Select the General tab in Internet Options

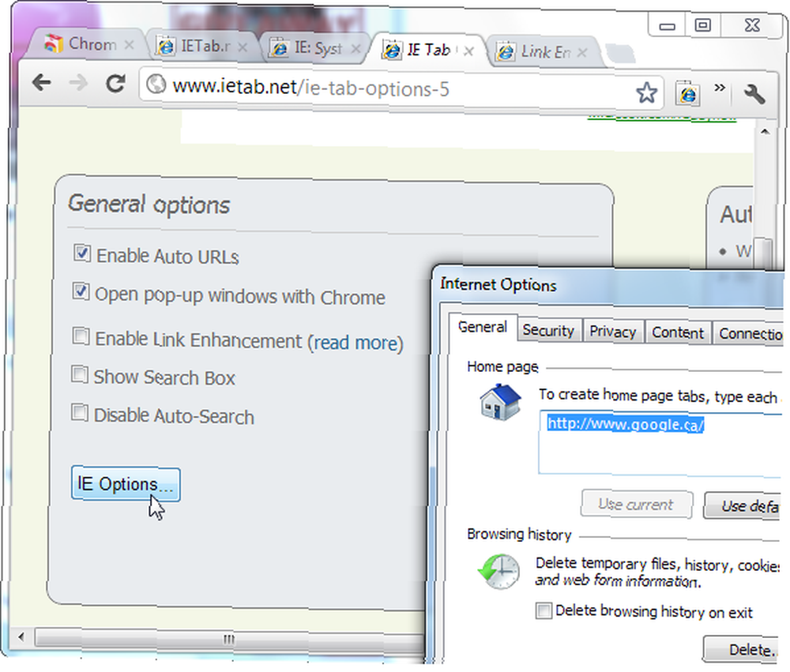[483, 328]
